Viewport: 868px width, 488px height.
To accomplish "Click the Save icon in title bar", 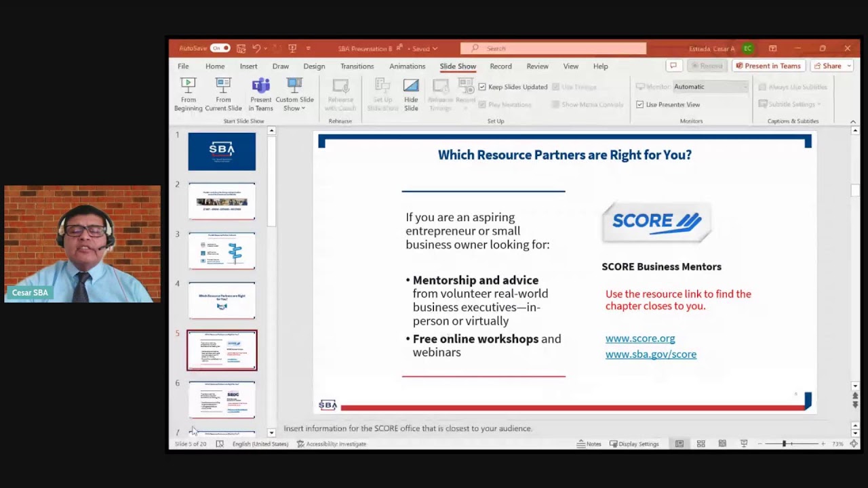I will point(241,48).
